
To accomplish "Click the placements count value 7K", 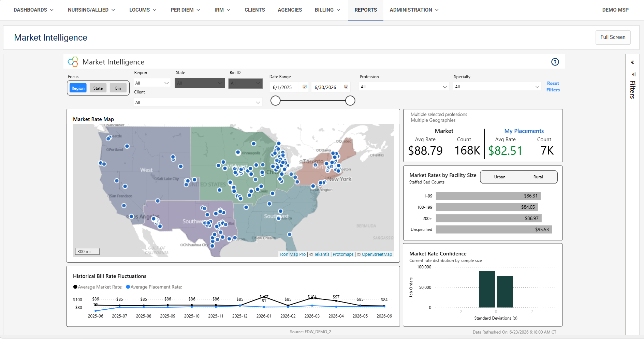I will (x=547, y=150).
